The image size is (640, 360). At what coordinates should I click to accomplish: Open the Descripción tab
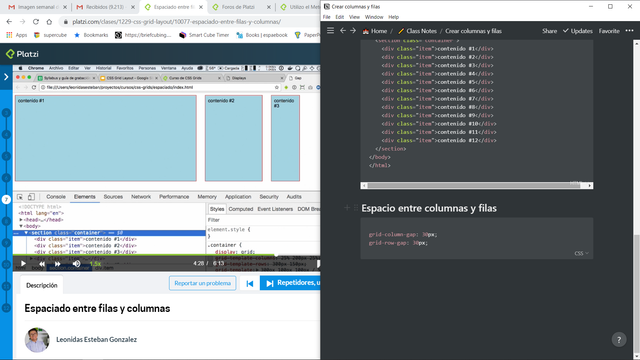tap(42, 285)
